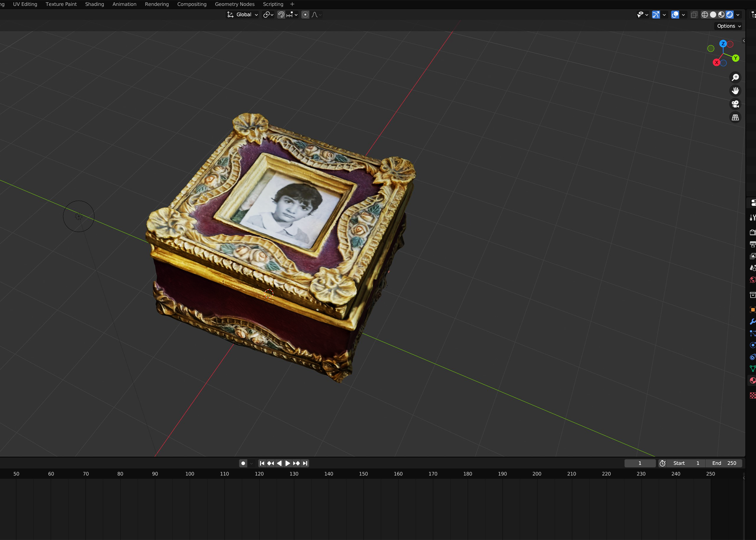Click the pan hand viewport icon

735,91
